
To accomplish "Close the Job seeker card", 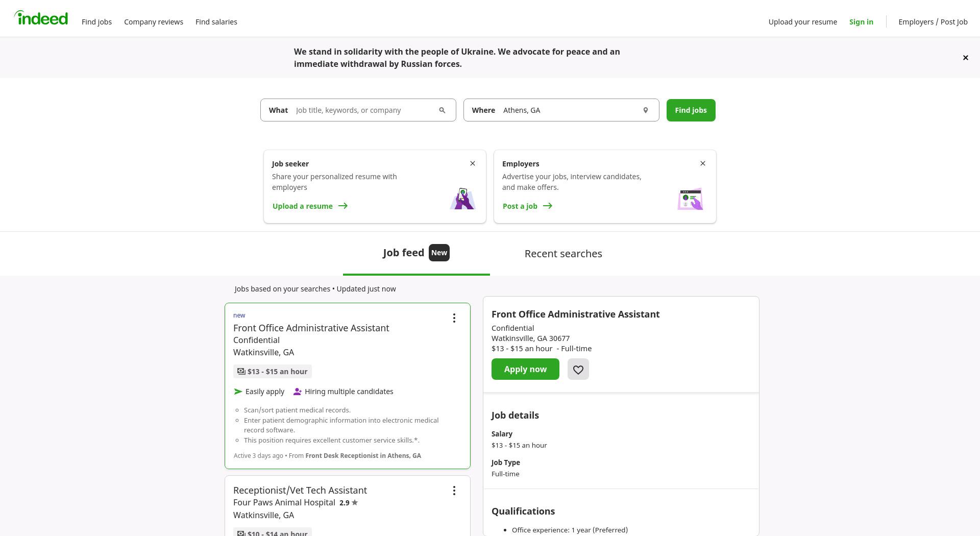I will click(x=473, y=163).
